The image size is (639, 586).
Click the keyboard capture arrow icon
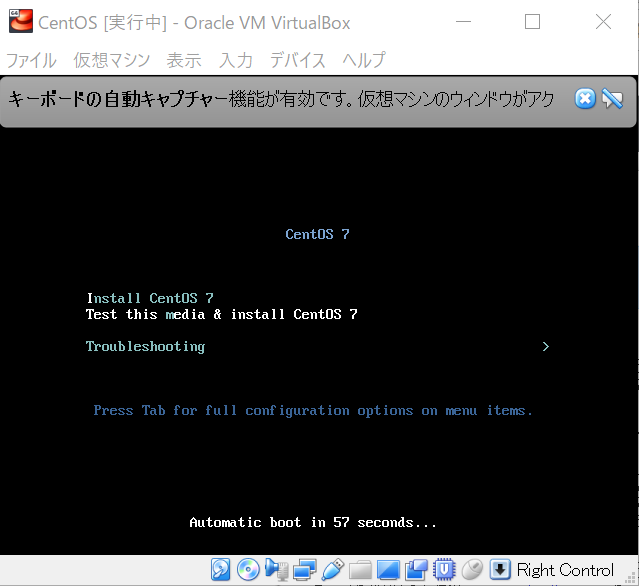pos(500,569)
